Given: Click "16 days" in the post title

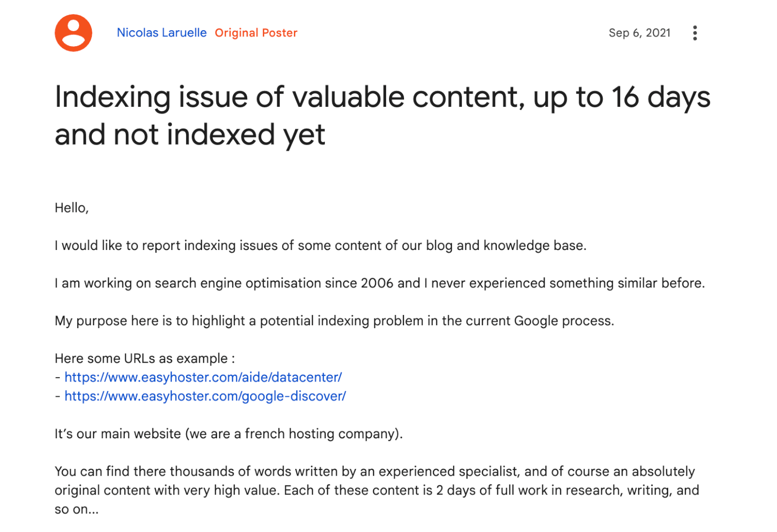Looking at the screenshot, I should click(660, 97).
